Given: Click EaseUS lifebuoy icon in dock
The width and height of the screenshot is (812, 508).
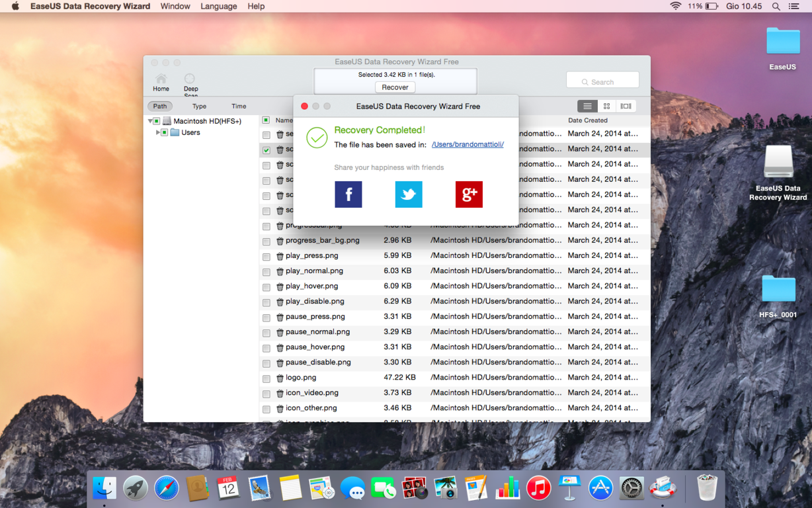Looking at the screenshot, I should [x=663, y=489].
